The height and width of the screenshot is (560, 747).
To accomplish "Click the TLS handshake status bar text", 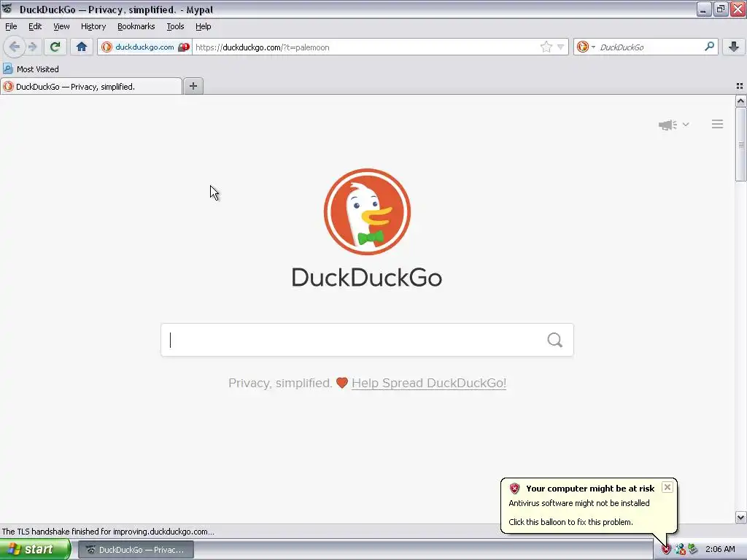I will [x=108, y=532].
